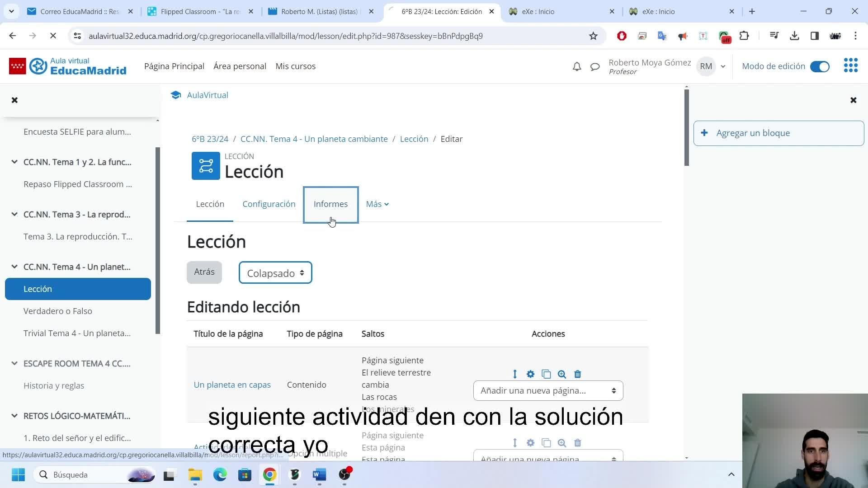The height and width of the screenshot is (488, 868).
Task: Delete the Un planeta en capas page via the trash icon
Action: (x=577, y=374)
